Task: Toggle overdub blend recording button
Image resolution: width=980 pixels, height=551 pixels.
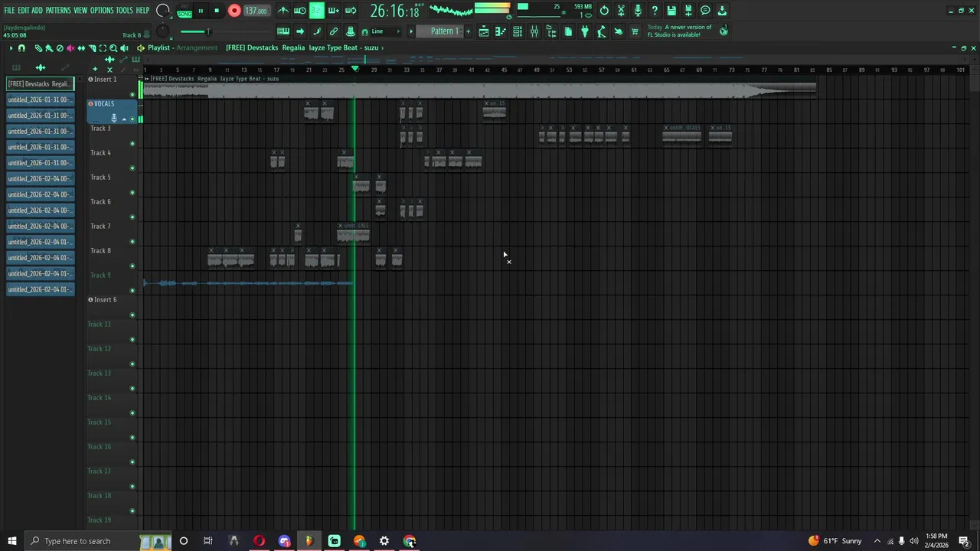Action: click(x=333, y=11)
